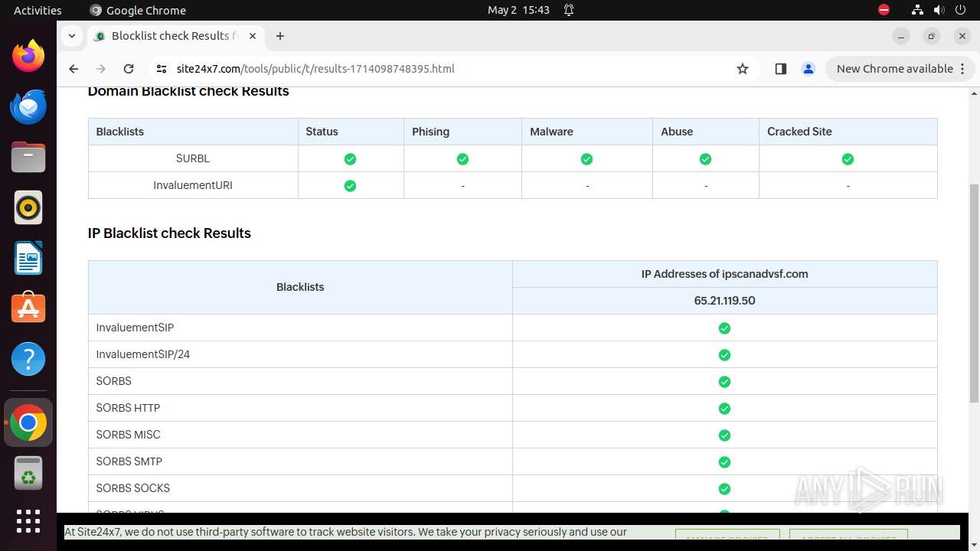The height and width of the screenshot is (551, 980).
Task: Click SURBL Phising green check
Action: (x=462, y=159)
